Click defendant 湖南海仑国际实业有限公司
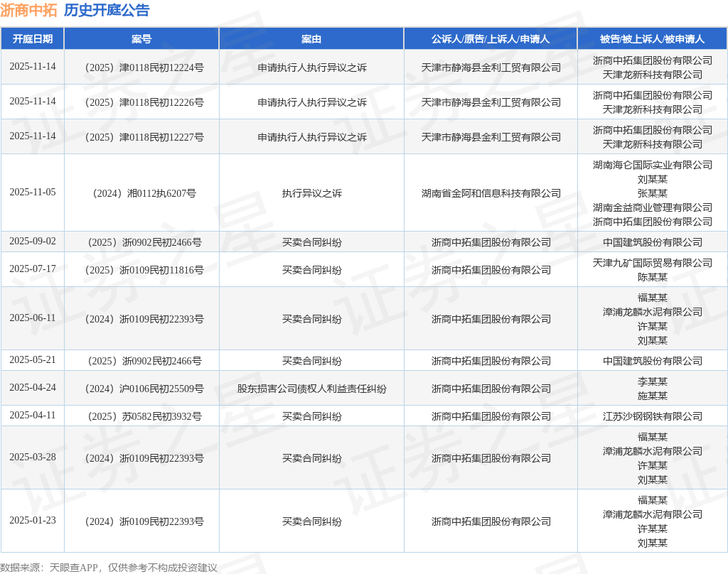Image resolution: width=728 pixels, height=574 pixels. click(x=653, y=165)
